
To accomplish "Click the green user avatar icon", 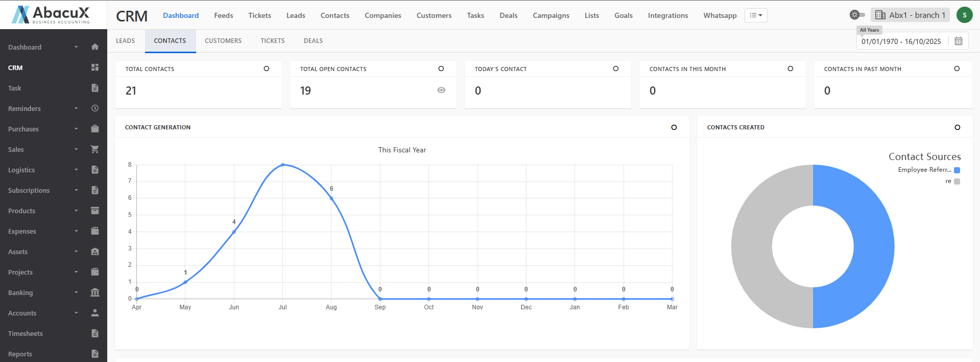I will tap(964, 15).
